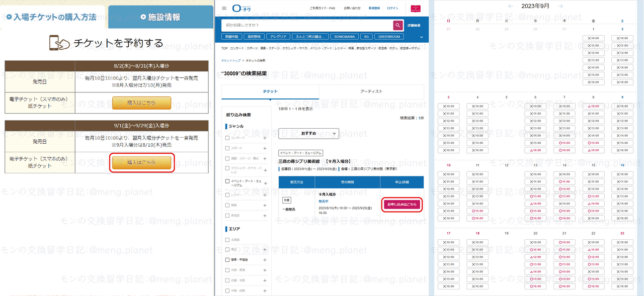644x296 pixels.
Task: Check the コンサート genre checkbox
Action: [227, 138]
